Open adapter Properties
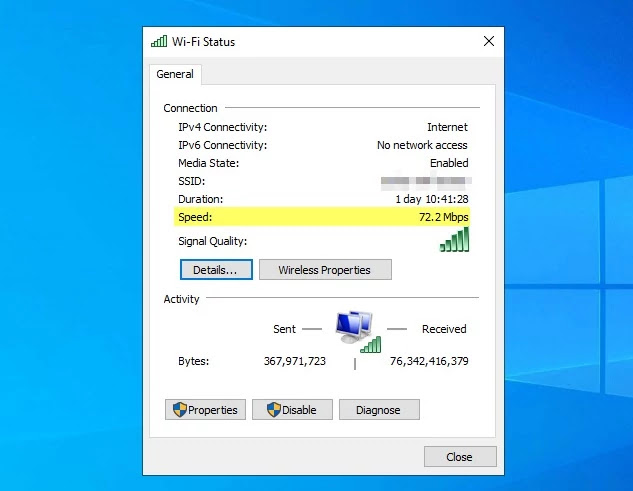633x491 pixels. click(205, 410)
